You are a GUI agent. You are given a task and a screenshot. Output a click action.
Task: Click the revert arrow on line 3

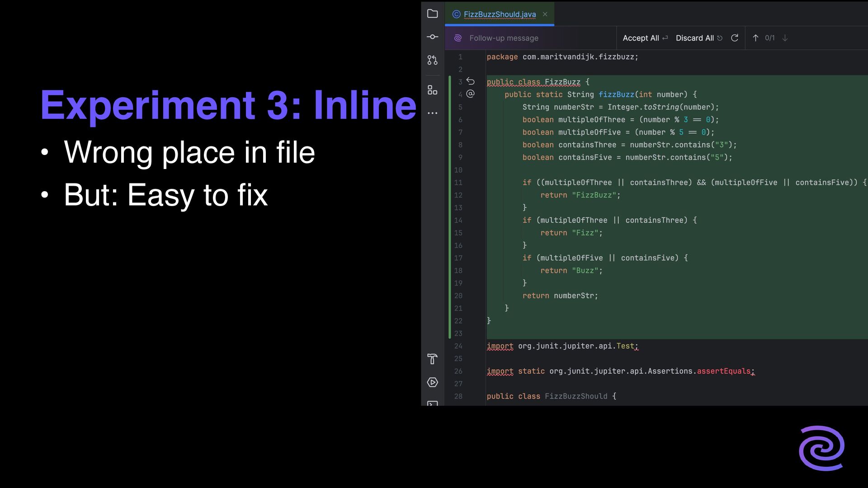tap(470, 81)
